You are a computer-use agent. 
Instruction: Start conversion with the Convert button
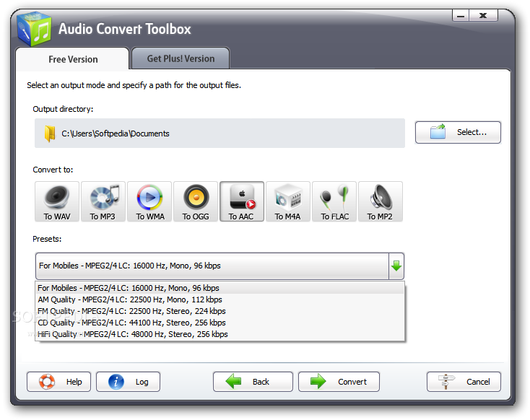[x=339, y=382]
